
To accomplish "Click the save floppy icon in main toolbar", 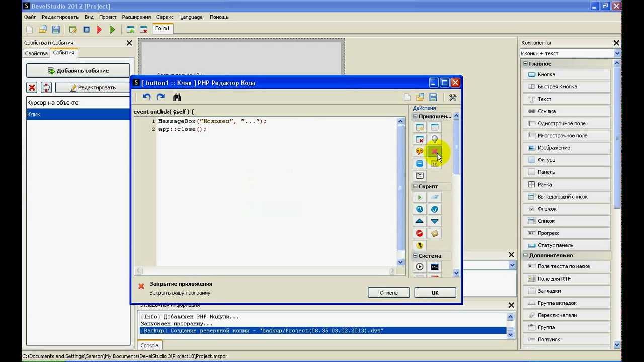I will tap(56, 30).
